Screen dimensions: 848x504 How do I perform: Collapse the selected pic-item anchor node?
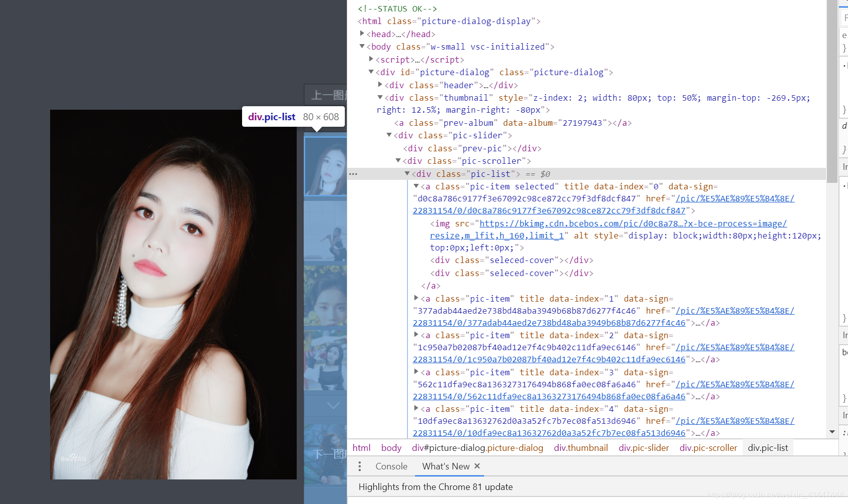click(x=416, y=186)
